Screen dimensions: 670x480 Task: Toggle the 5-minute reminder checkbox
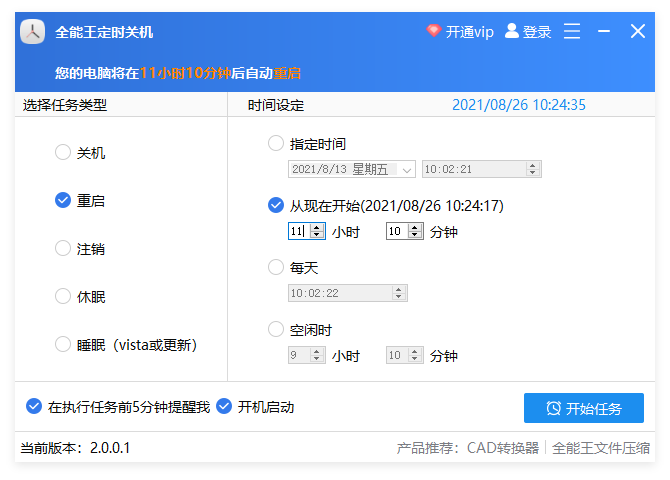34,407
